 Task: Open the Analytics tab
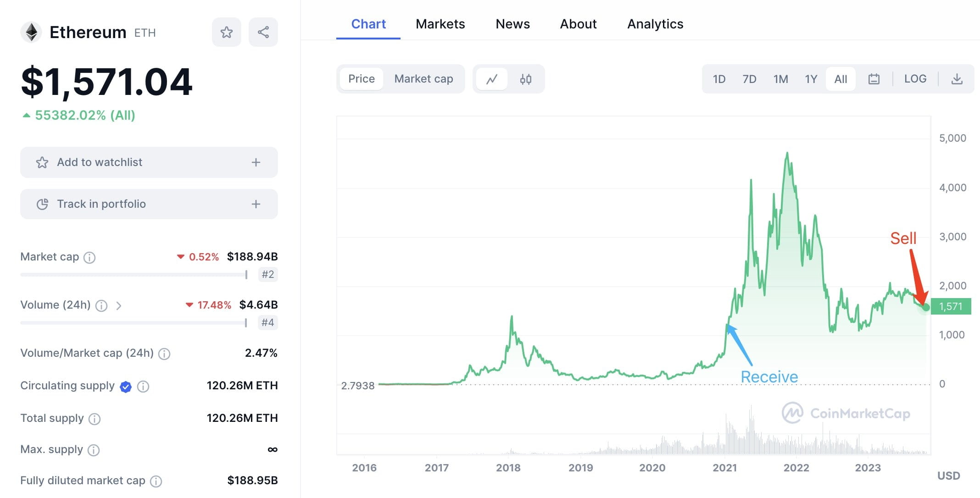click(655, 24)
